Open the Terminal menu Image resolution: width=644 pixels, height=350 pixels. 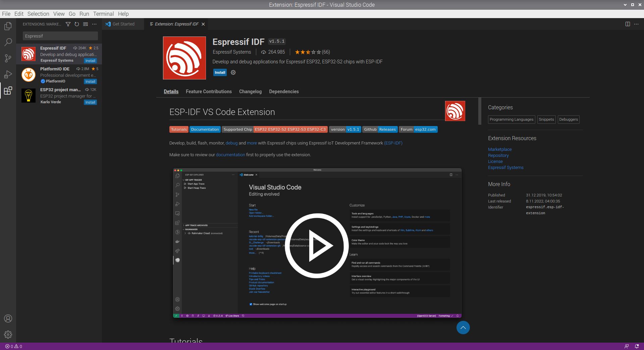point(103,14)
